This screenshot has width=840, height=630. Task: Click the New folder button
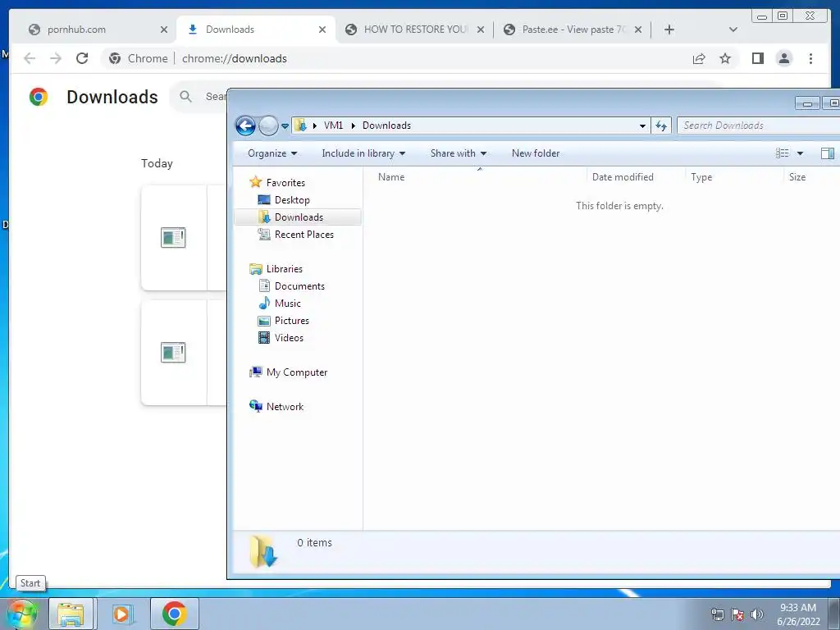[535, 153]
